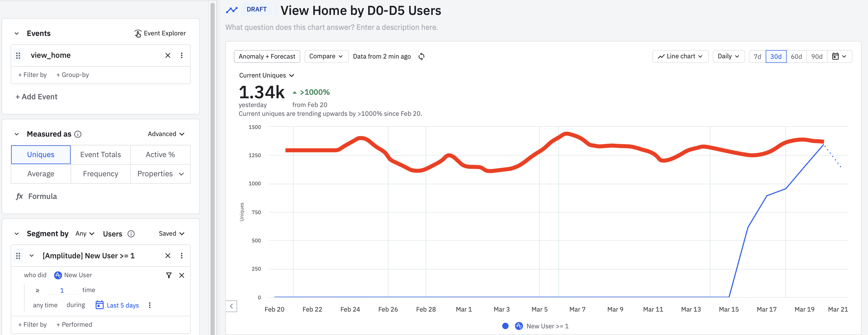Open the Line chart type dropdown

coord(680,56)
